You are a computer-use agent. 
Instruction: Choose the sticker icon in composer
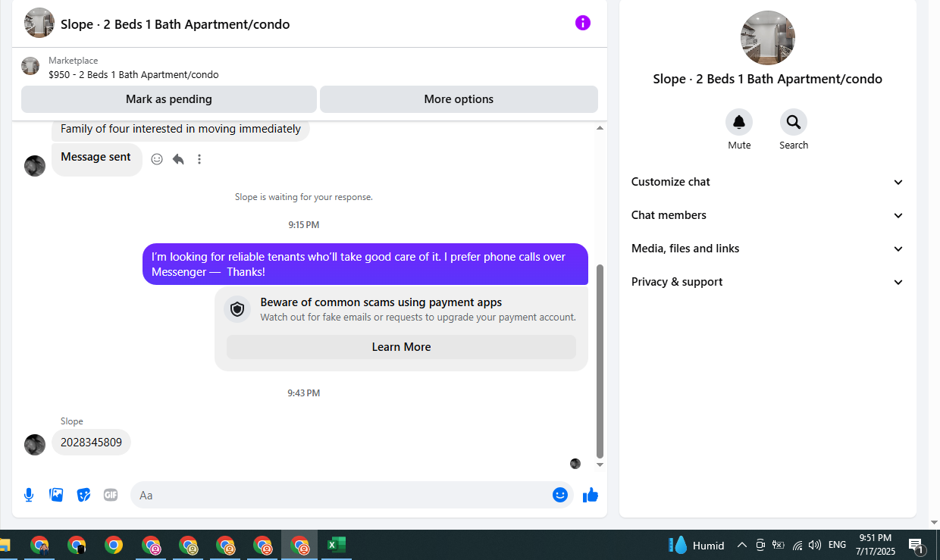coord(83,495)
